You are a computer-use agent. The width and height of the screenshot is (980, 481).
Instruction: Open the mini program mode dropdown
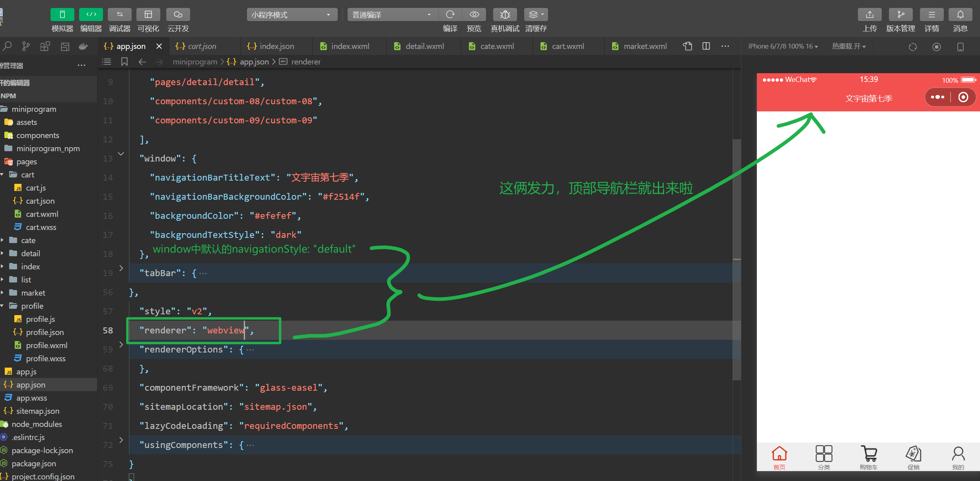pyautogui.click(x=292, y=15)
